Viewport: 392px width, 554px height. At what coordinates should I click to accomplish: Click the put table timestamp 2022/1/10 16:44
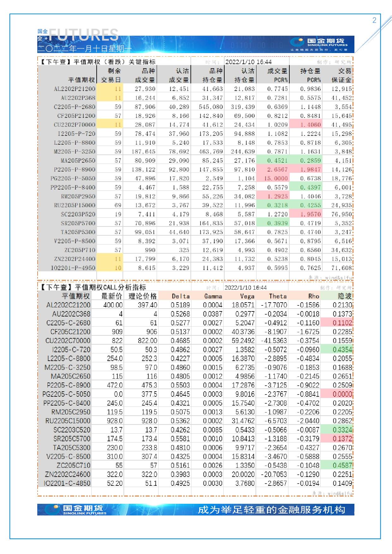pos(248,62)
